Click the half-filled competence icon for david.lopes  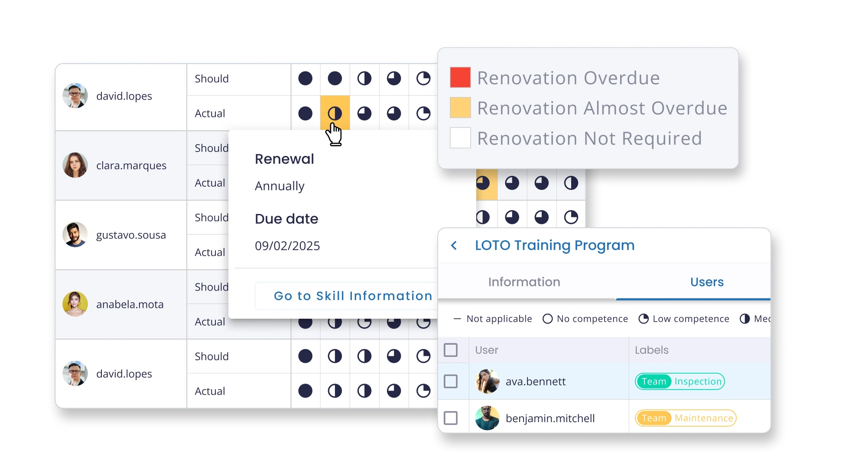pos(334,113)
